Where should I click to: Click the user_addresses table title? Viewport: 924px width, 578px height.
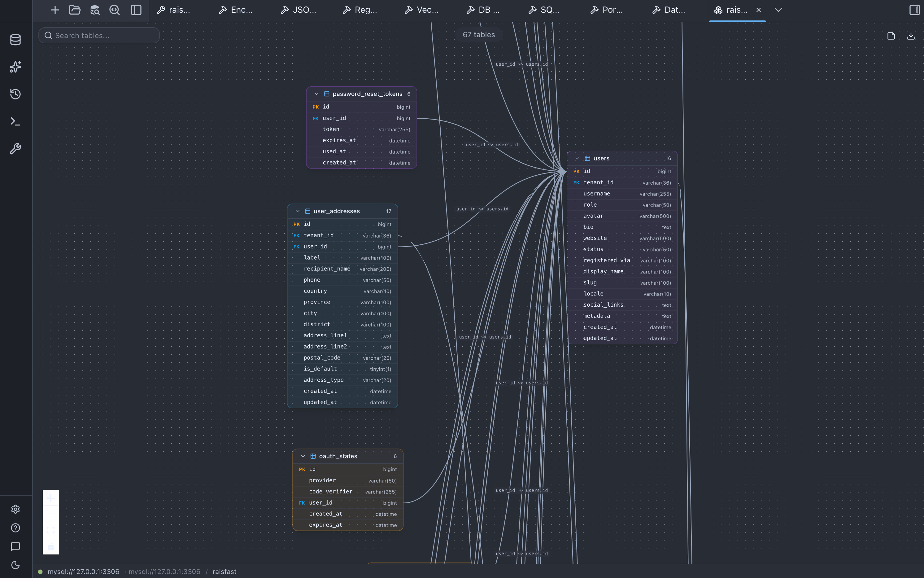tap(337, 211)
